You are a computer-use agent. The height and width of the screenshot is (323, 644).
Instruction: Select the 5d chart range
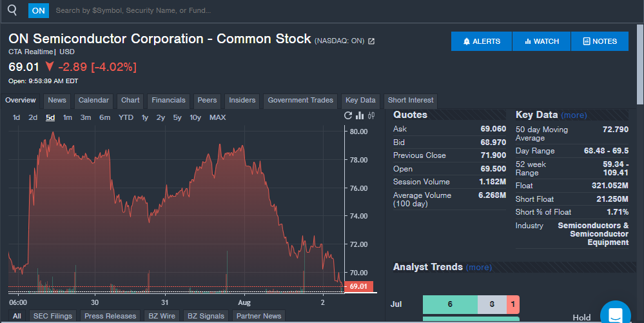pyautogui.click(x=50, y=117)
